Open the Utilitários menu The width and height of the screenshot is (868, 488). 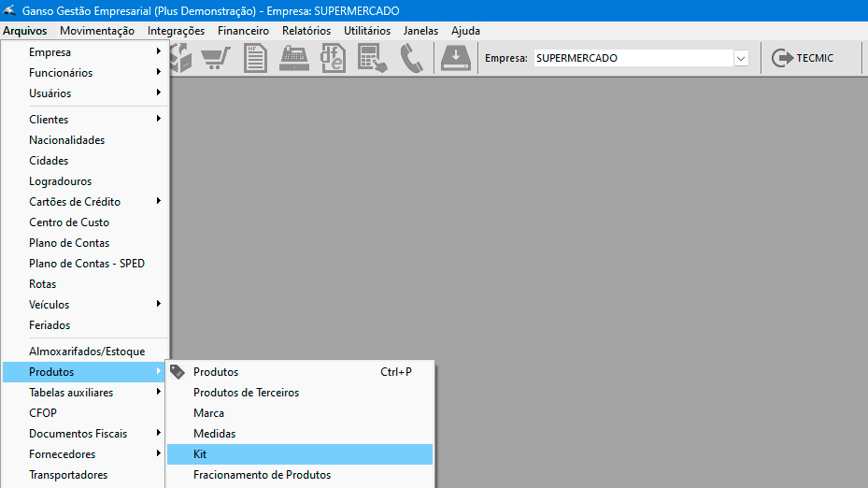[x=367, y=31]
